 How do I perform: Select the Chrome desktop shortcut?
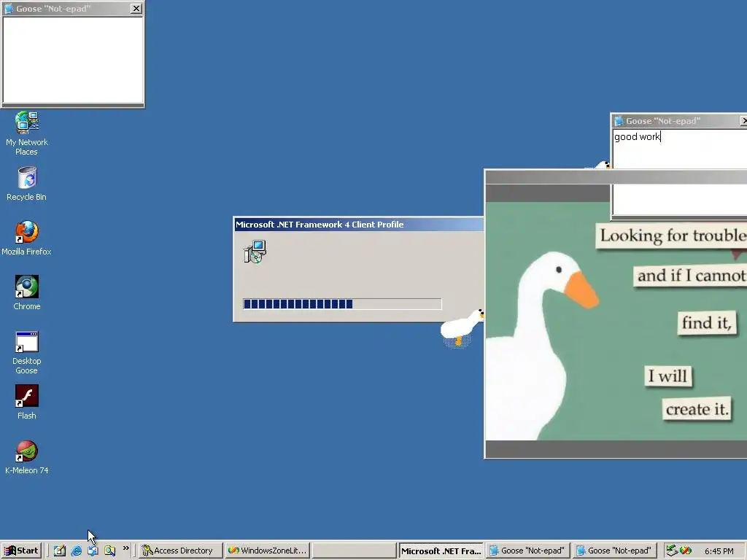27,293
